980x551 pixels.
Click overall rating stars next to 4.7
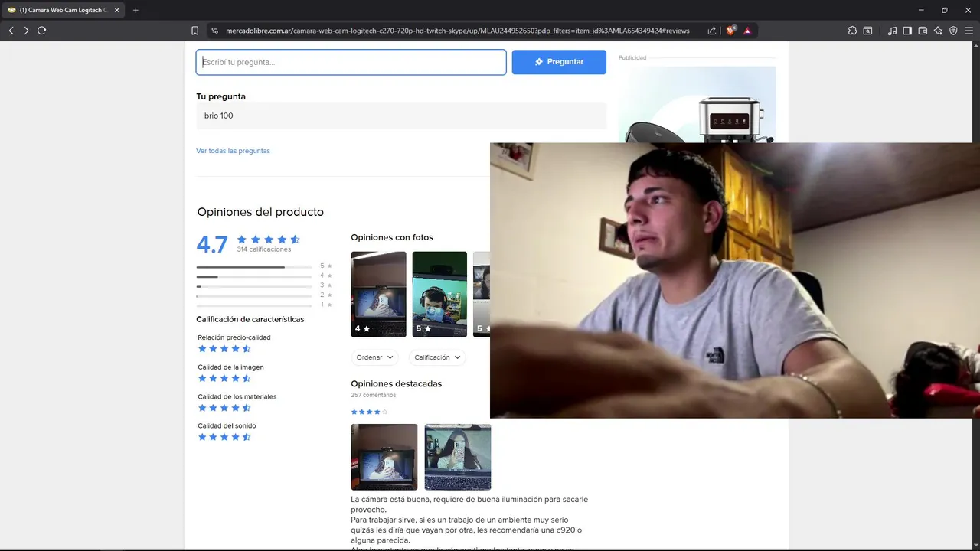coord(268,240)
